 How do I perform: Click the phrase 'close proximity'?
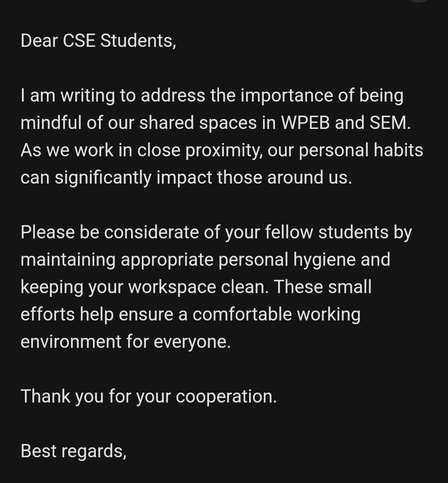[200, 151]
